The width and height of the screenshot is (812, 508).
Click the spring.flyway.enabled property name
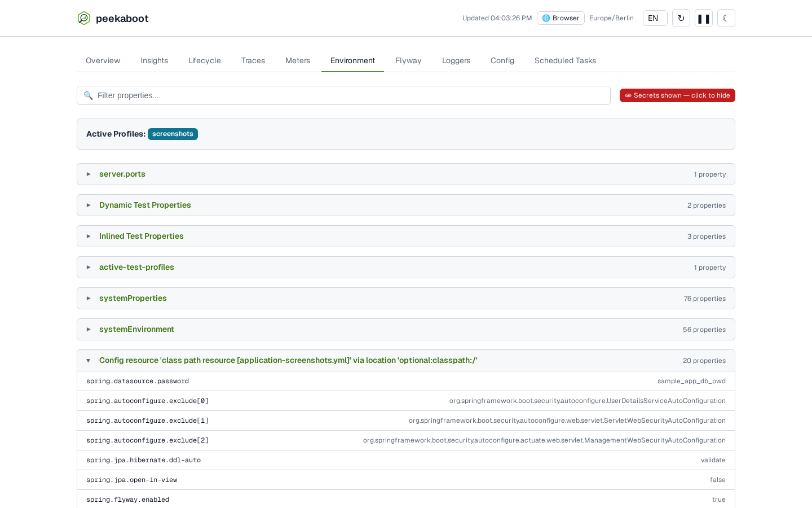click(x=128, y=500)
